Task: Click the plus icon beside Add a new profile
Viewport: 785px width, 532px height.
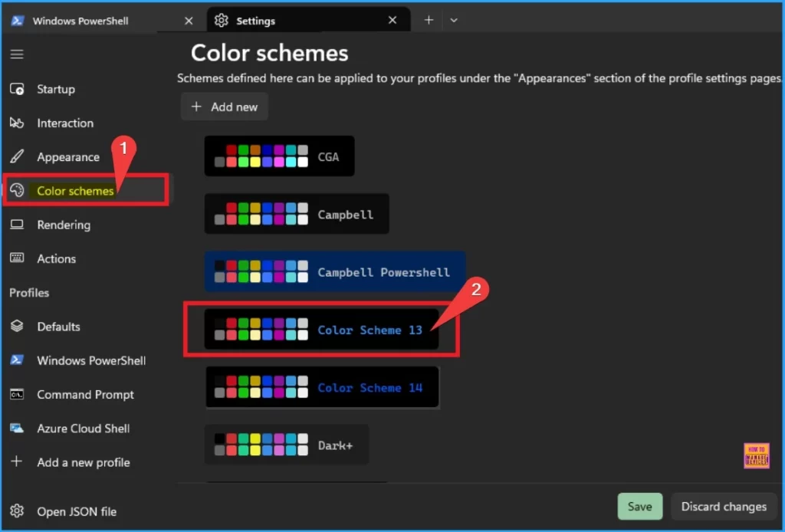Action: tap(17, 461)
